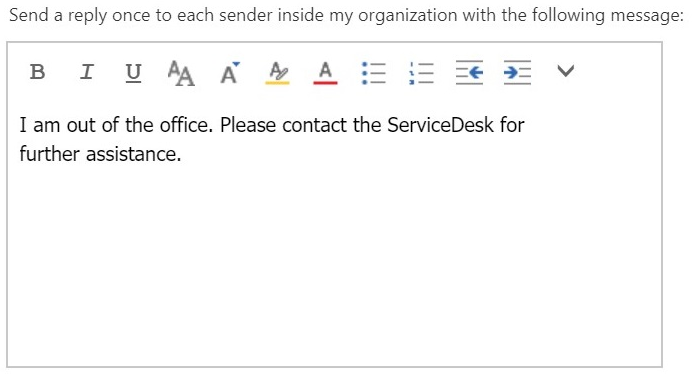Insert a numbered list
Screen dimensions: 692x377
pos(421,73)
